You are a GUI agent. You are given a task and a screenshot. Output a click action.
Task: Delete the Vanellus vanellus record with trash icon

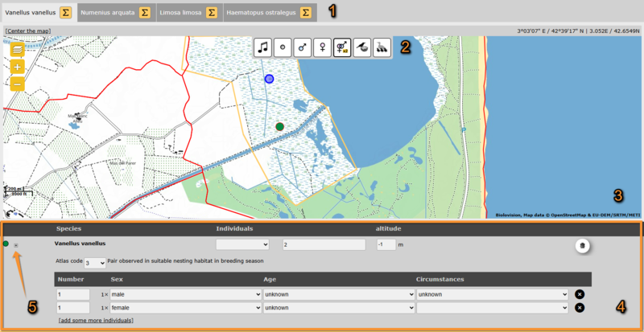[581, 245]
